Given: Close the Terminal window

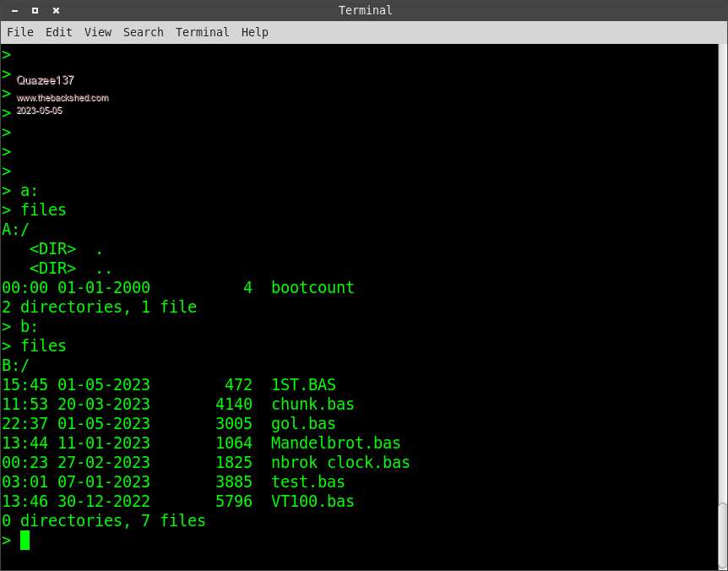Looking at the screenshot, I should click(56, 10).
